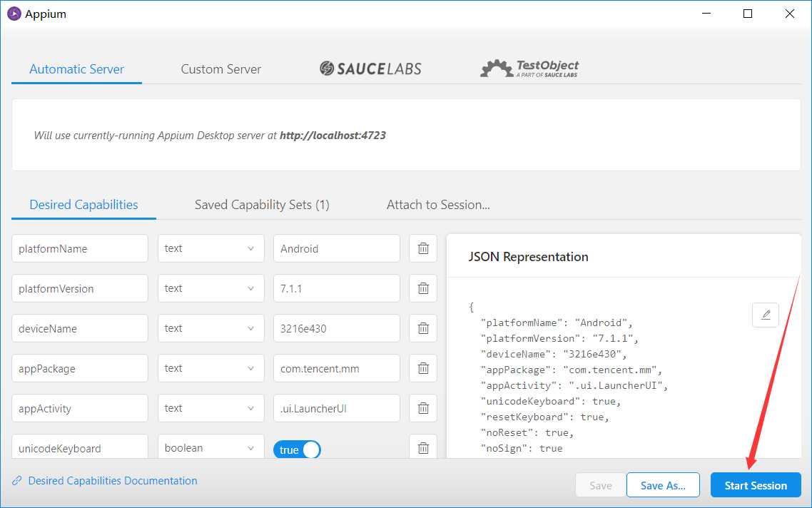
Task: Select the Desired Capabilities tab
Action: (84, 205)
